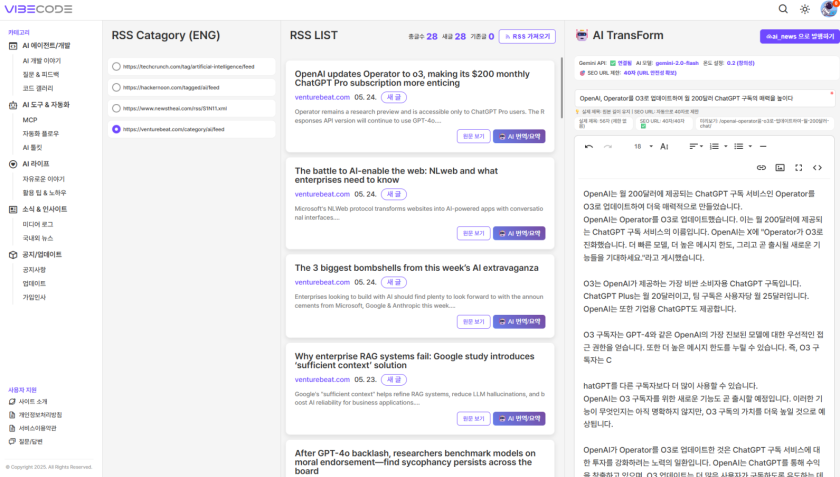Open the numbered list style dropdown arrow
The image size is (840, 477).
point(726,146)
